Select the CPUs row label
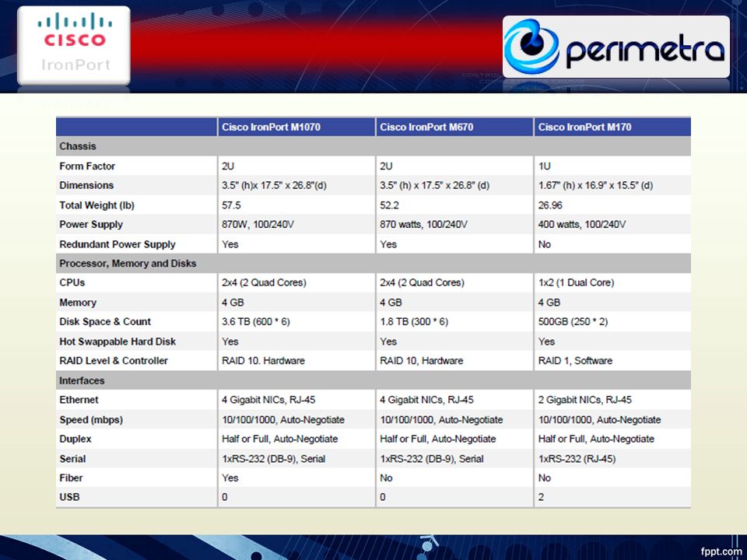This screenshot has width=747, height=560. [72, 282]
